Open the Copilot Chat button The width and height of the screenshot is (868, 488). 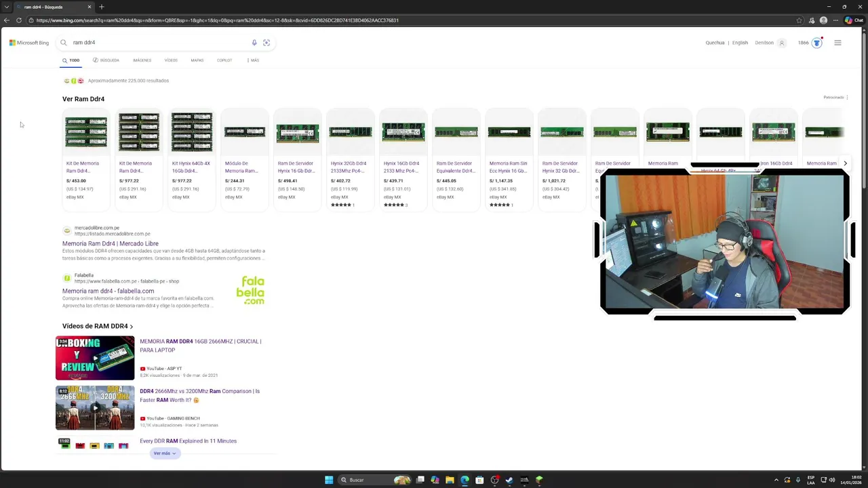[x=854, y=20]
